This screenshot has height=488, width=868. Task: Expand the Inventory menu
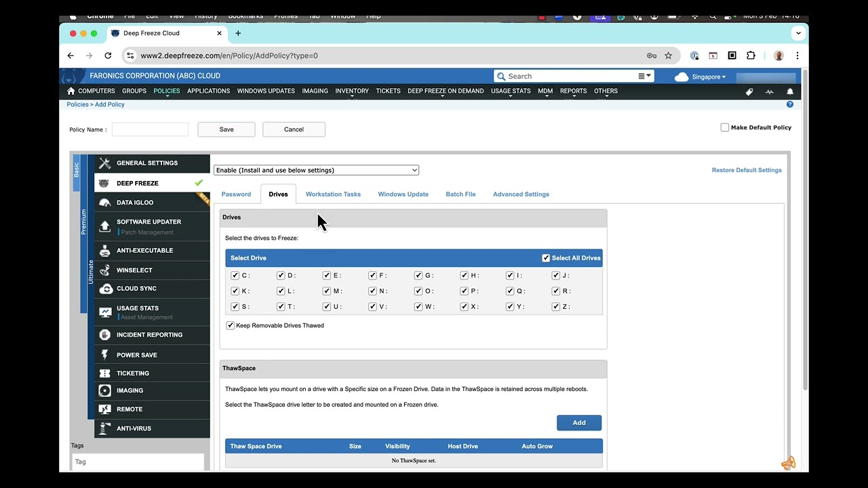pyautogui.click(x=352, y=91)
